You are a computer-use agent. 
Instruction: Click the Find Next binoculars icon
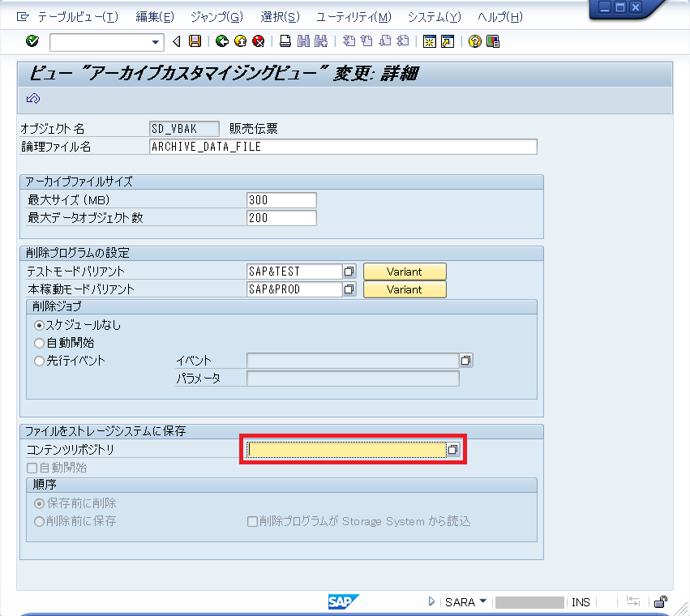pyautogui.click(x=321, y=41)
